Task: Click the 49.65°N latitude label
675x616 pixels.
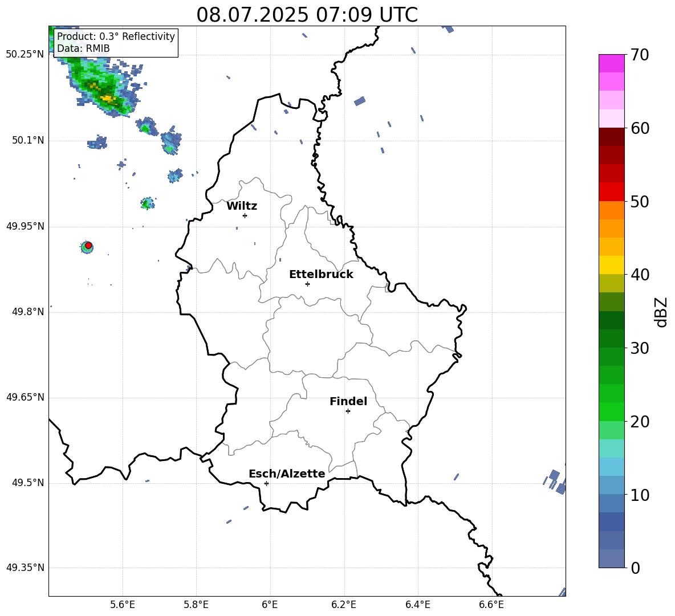Action: click(x=25, y=397)
